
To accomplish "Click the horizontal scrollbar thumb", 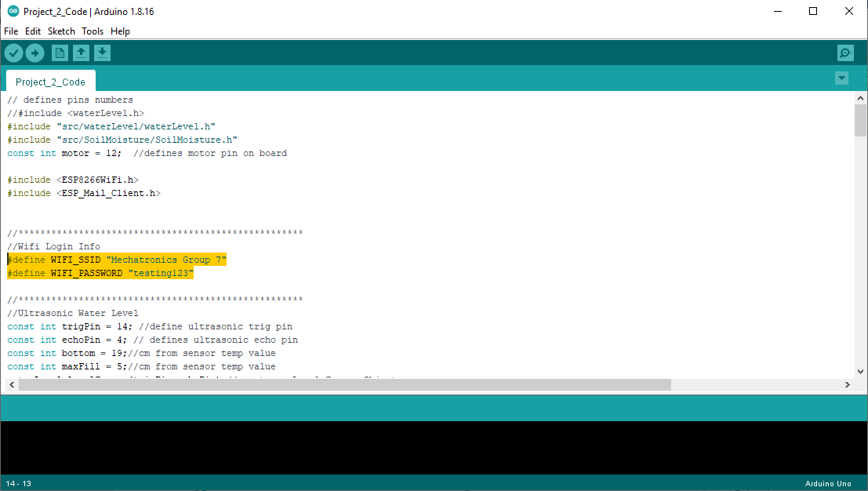I will (345, 384).
